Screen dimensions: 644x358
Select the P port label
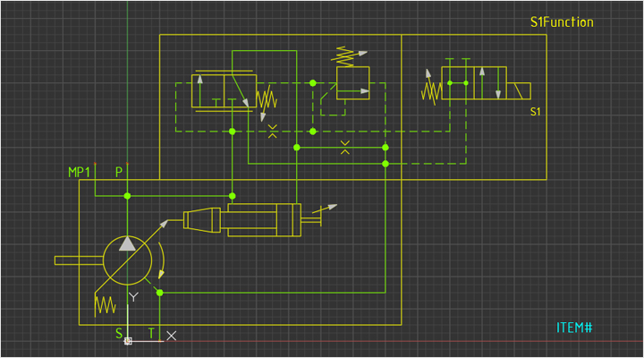119,172
